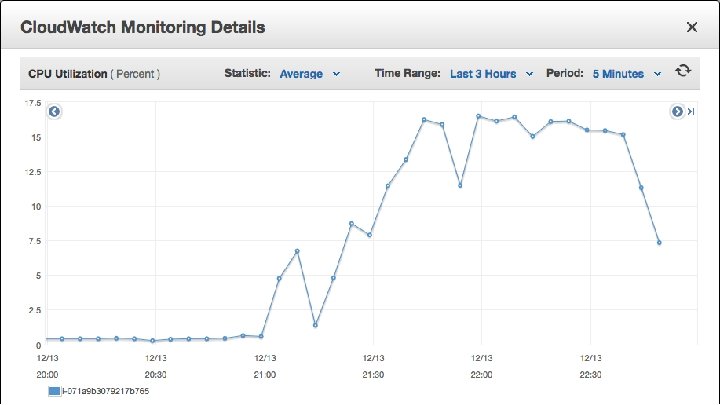720x405 pixels.
Task: Refresh the CPU Utilization graph
Action: (x=683, y=71)
